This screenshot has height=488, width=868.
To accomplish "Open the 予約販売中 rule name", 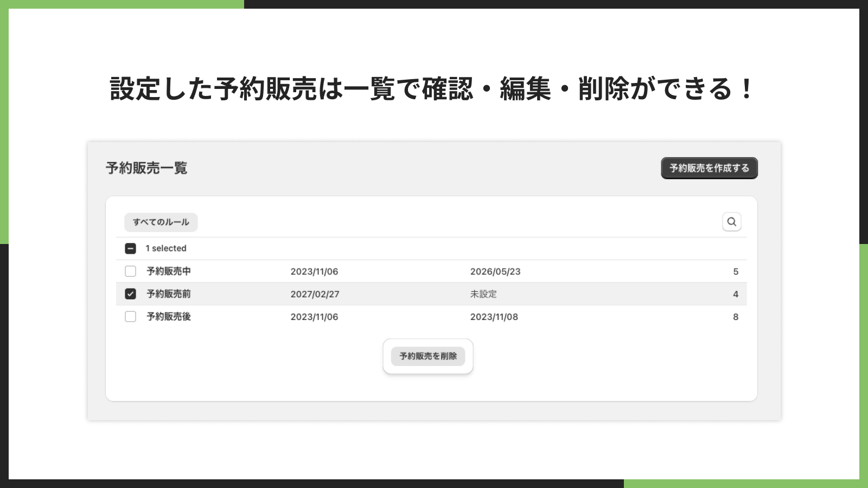I will tap(169, 271).
